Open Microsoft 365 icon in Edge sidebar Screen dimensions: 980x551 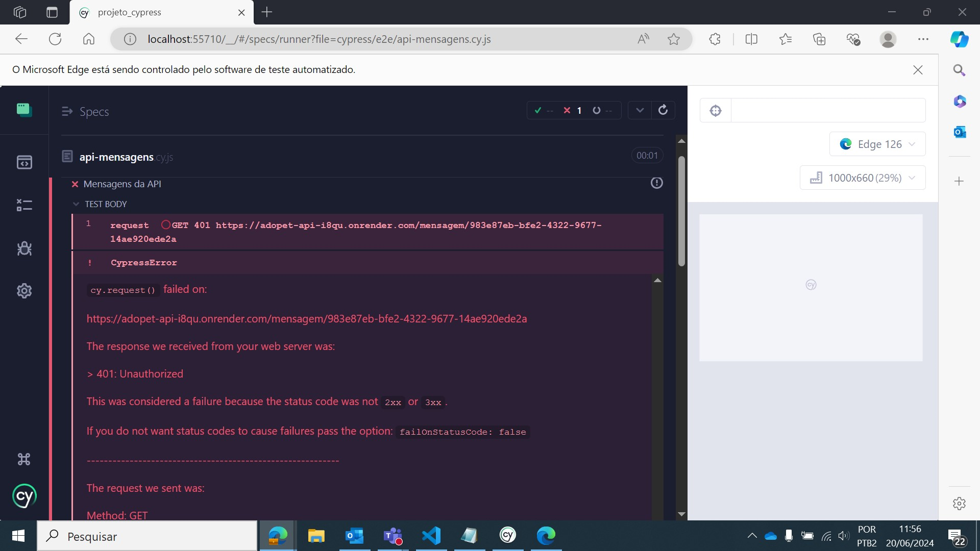coord(960,102)
